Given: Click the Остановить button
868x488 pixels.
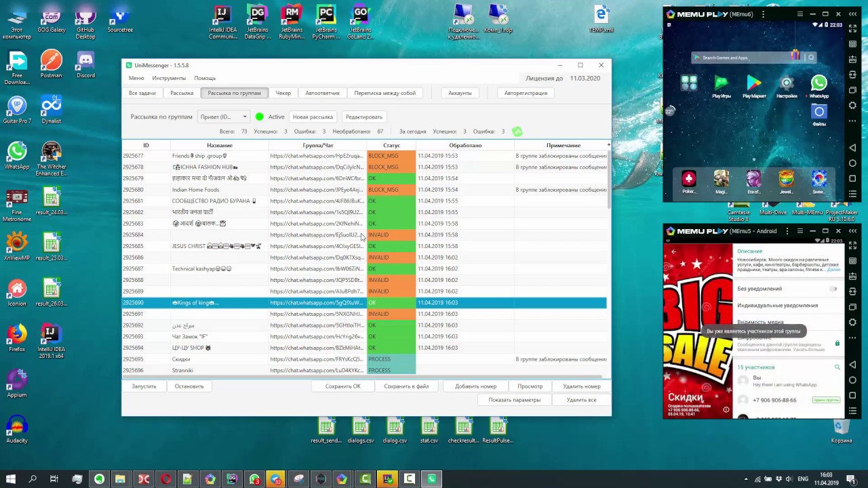Looking at the screenshot, I should pos(189,386).
